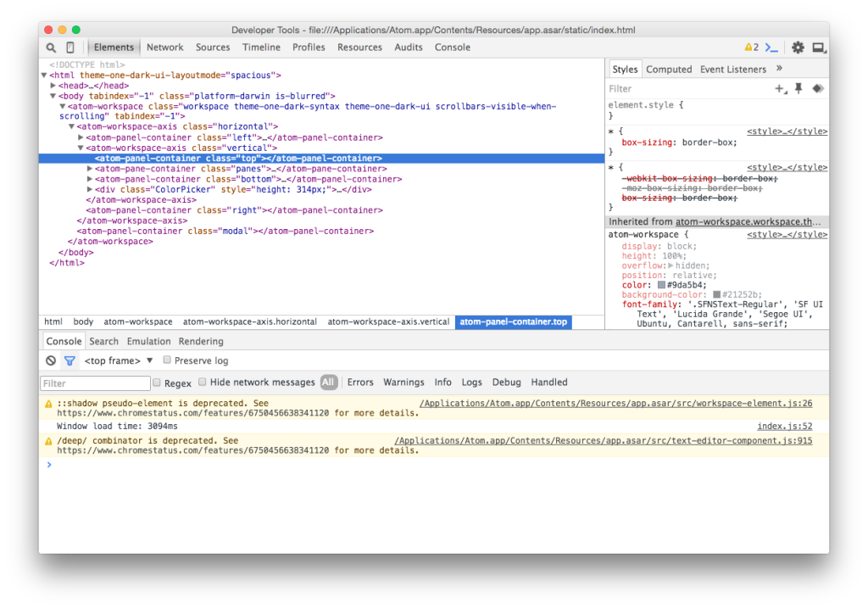Switch to the Network tab
This screenshot has width=868, height=609.
click(x=165, y=47)
